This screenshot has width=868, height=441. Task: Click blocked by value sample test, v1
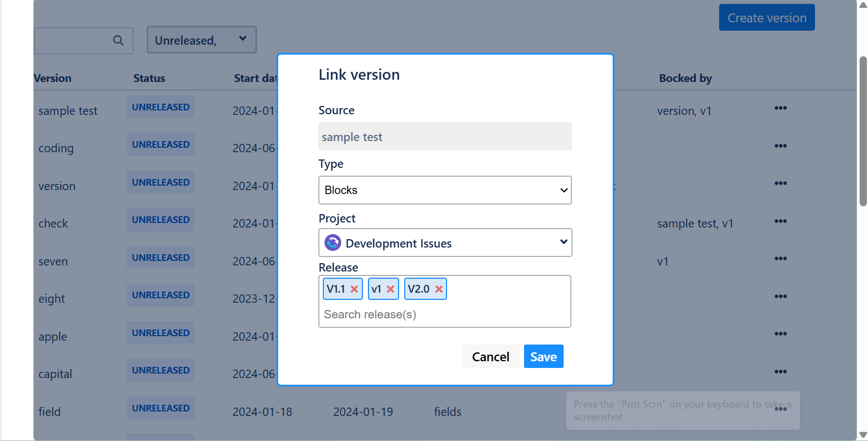695,224
